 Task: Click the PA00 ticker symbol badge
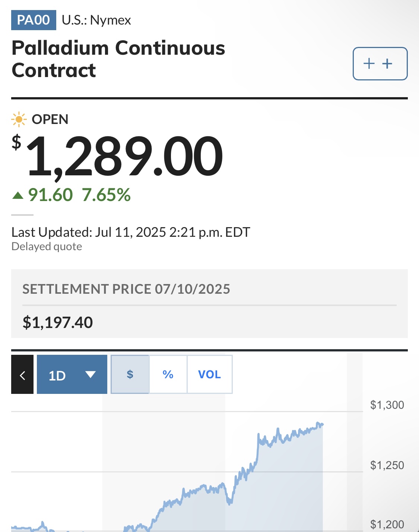[34, 20]
